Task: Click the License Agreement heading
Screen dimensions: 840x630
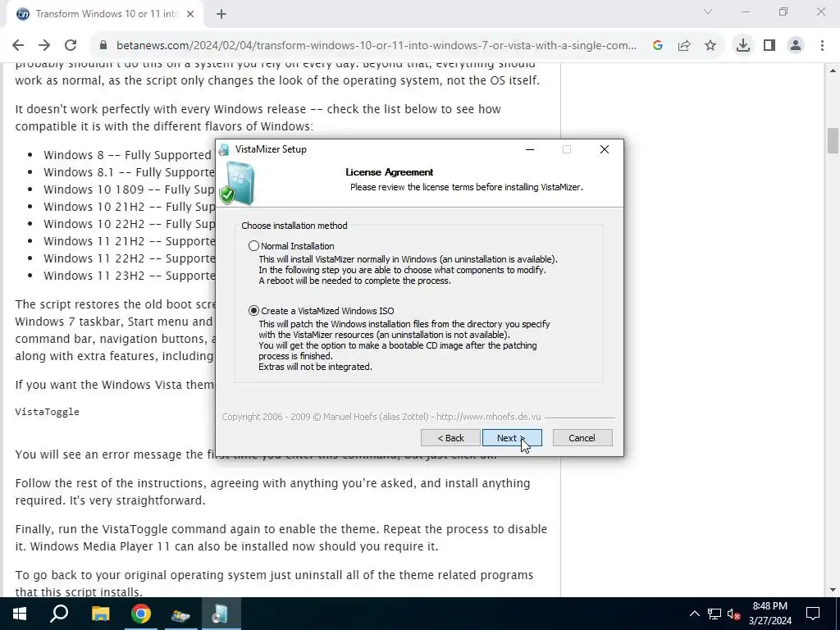Action: click(x=390, y=172)
